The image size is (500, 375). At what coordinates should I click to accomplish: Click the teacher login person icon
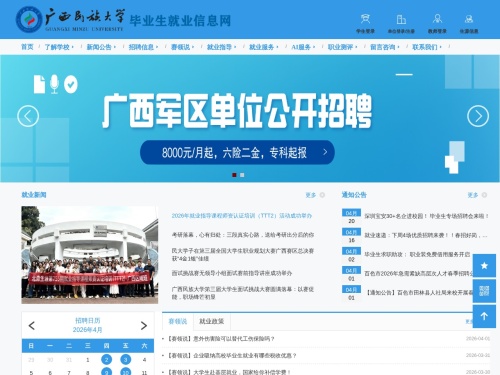pos(437,19)
